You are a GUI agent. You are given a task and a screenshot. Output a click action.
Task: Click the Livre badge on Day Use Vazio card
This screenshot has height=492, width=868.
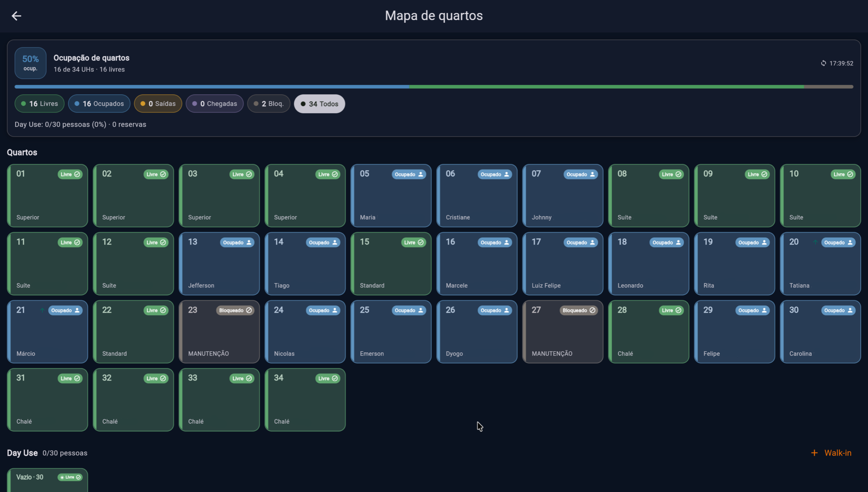[70, 477]
